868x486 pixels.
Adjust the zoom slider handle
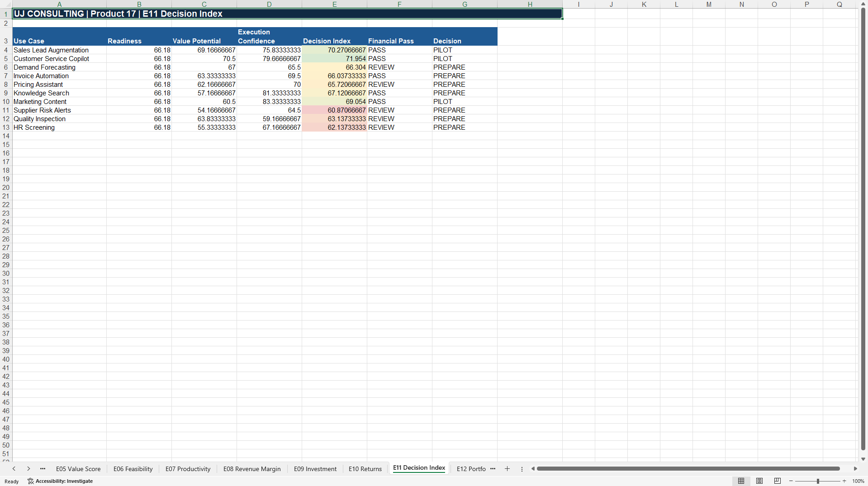coord(818,481)
